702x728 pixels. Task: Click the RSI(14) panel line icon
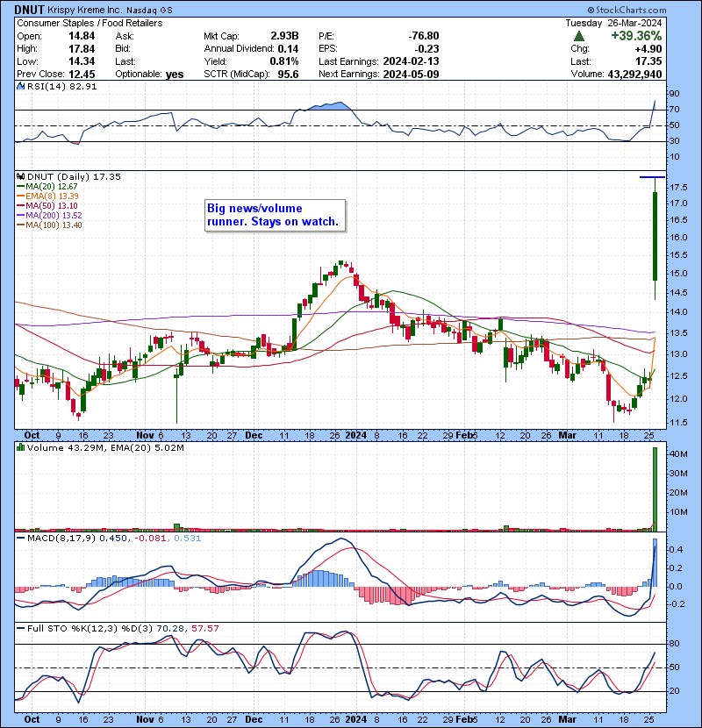(x=20, y=86)
